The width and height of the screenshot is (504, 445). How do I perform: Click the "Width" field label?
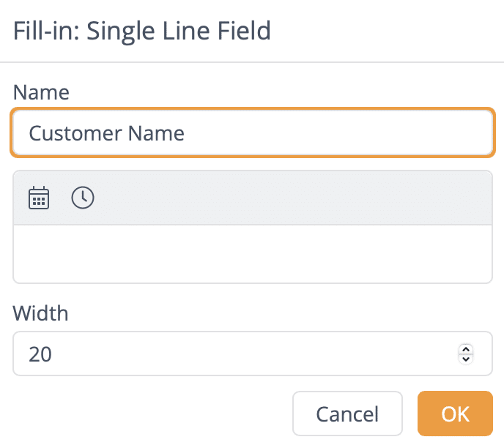[x=41, y=313]
